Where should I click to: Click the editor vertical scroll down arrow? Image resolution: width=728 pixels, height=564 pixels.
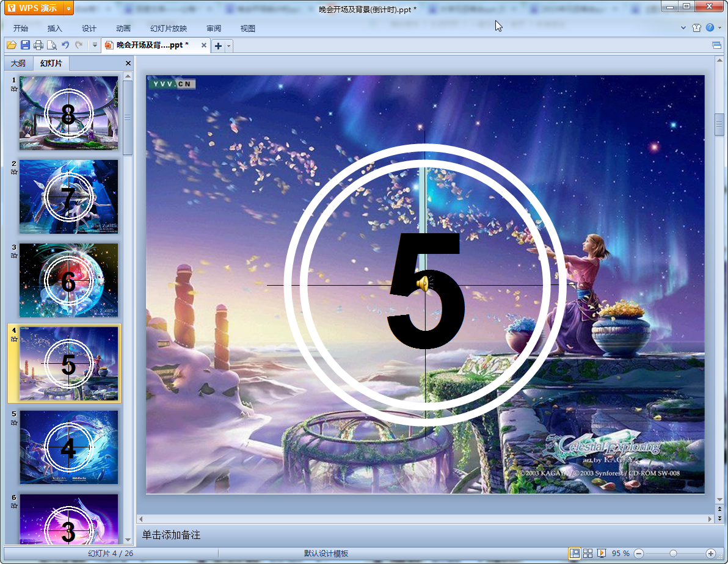719,500
